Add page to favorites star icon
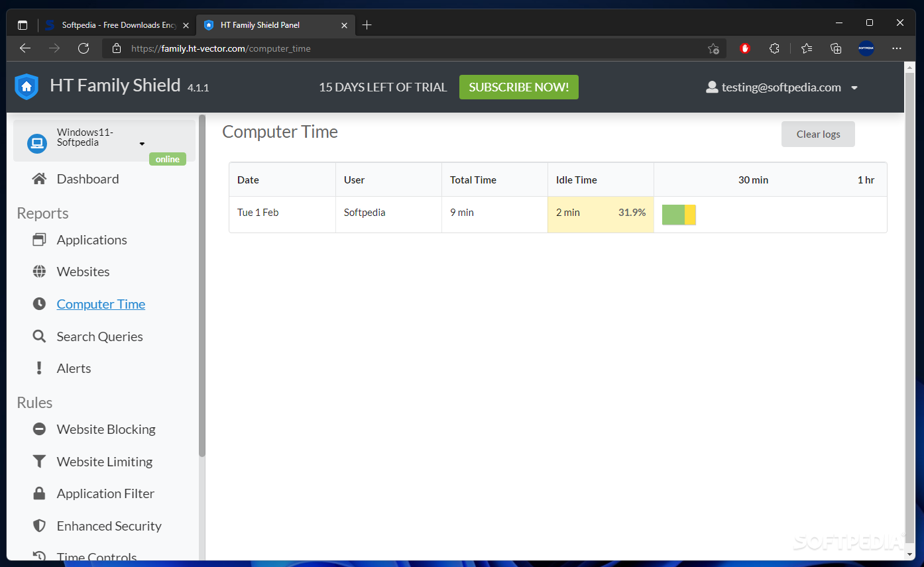This screenshot has width=924, height=567. (x=713, y=48)
